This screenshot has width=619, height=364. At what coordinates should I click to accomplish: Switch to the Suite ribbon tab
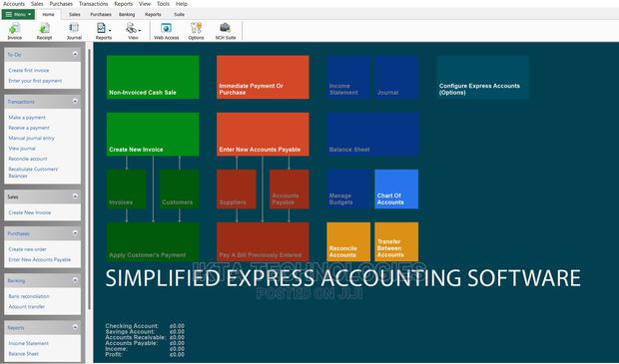coord(180,14)
